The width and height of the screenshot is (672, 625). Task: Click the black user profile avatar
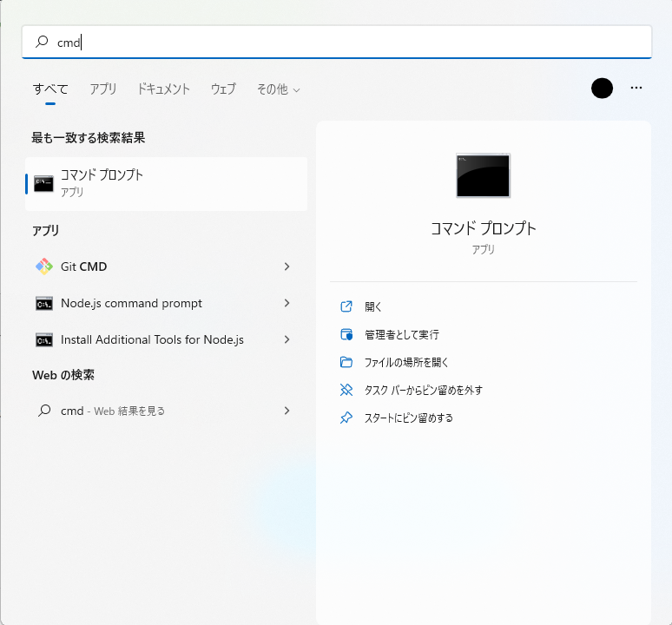click(602, 88)
